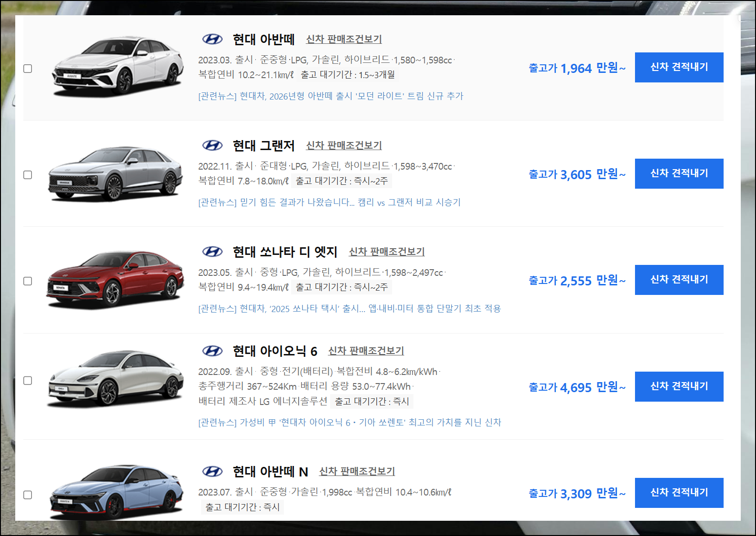Open the 현대 아반떼 N title
Image resolution: width=756 pixels, height=536 pixels.
pos(270,472)
